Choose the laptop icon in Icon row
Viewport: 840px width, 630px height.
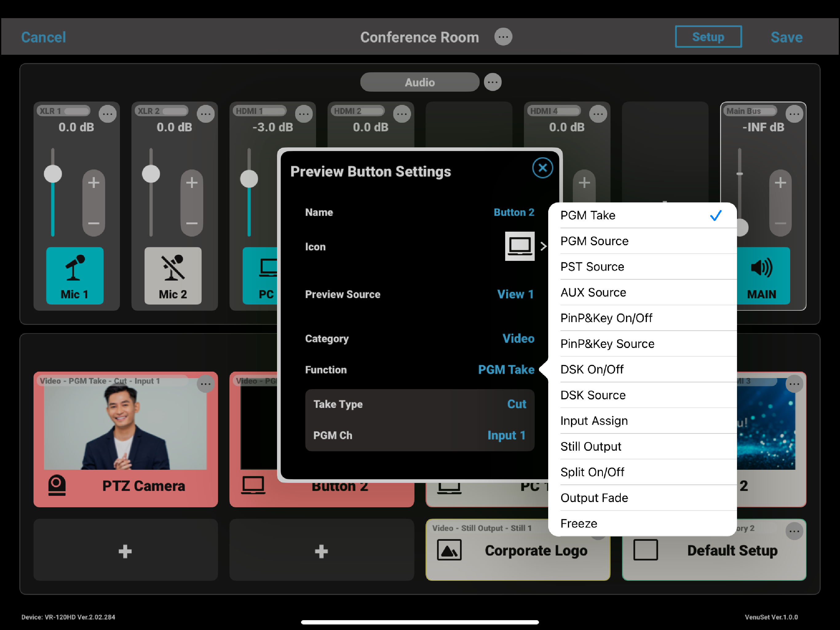click(x=520, y=246)
